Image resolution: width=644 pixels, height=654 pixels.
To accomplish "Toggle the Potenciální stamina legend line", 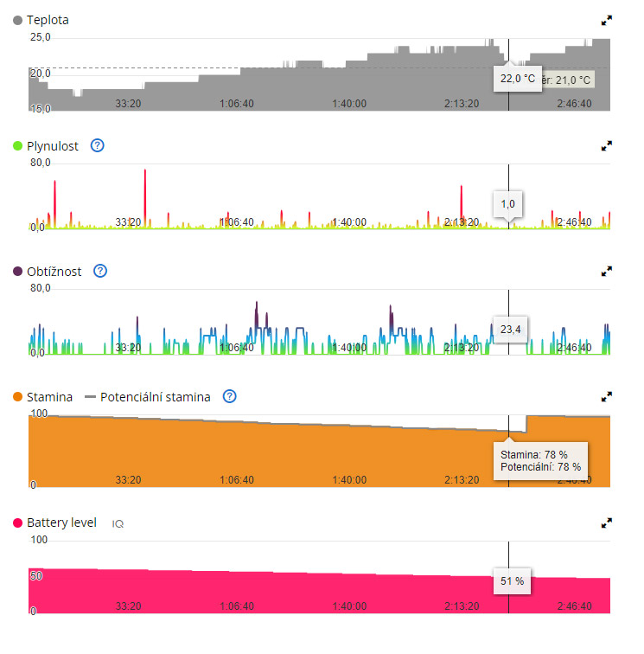I will click(x=90, y=397).
